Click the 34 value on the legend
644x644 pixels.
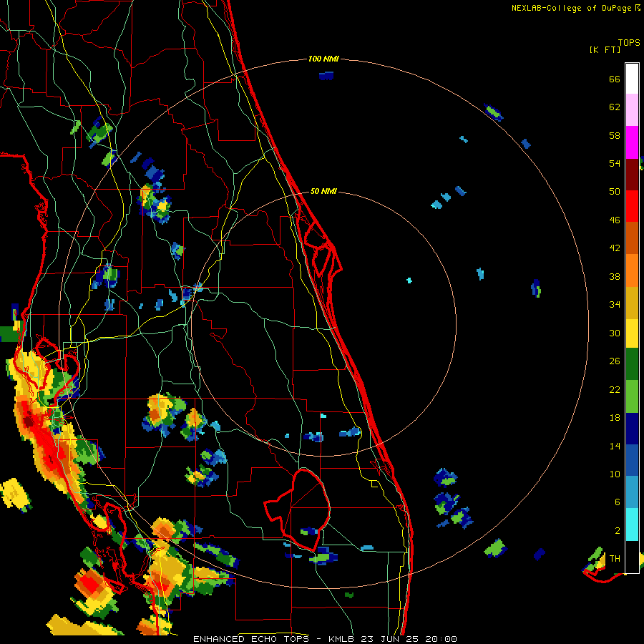coord(615,305)
